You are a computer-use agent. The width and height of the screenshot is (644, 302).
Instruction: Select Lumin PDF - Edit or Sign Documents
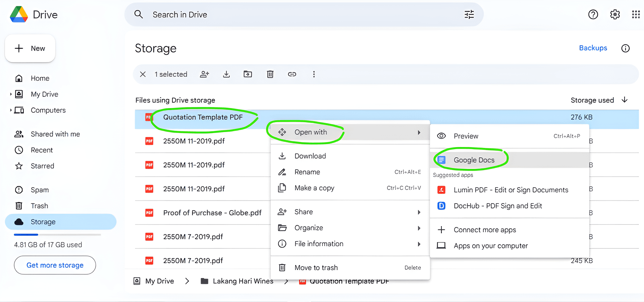pyautogui.click(x=509, y=190)
